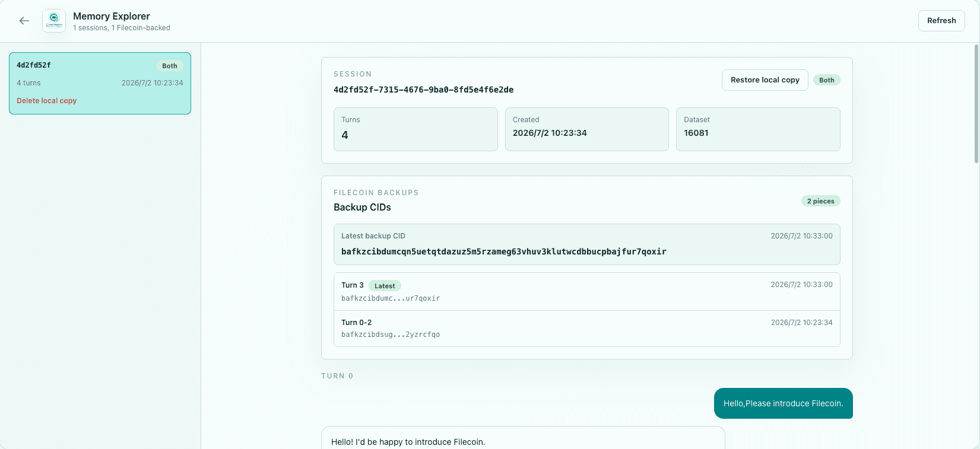
Task: Click the 'Hello,Please introduce Filecoin.' message bubble
Action: [784, 403]
